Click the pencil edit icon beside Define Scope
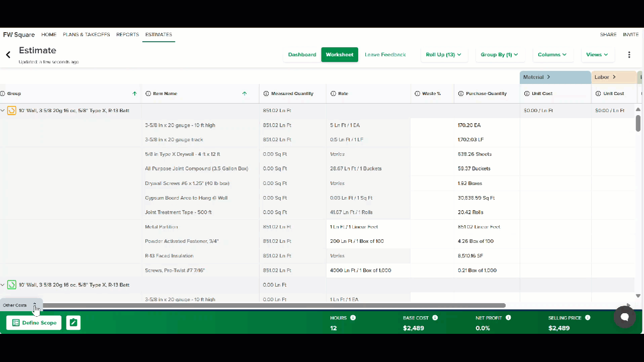Screen dimensions: 644x362 [73, 322]
